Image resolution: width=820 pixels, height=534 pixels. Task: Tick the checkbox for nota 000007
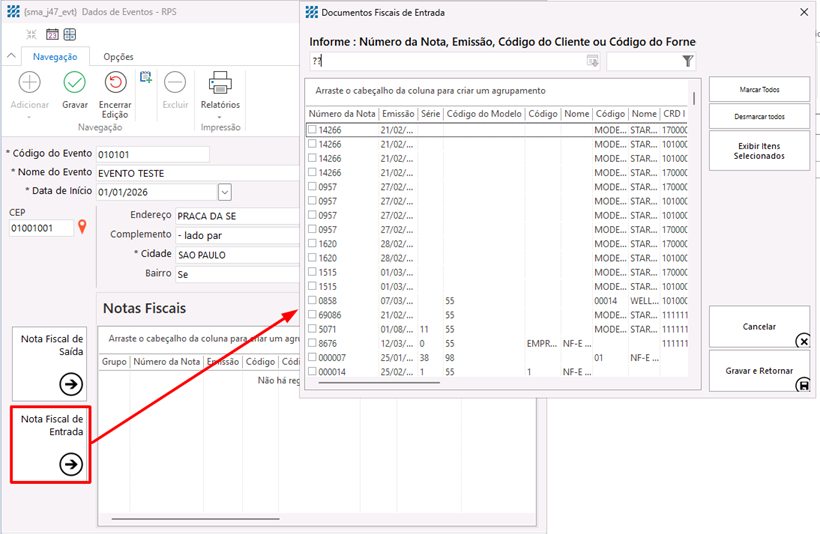coord(312,357)
